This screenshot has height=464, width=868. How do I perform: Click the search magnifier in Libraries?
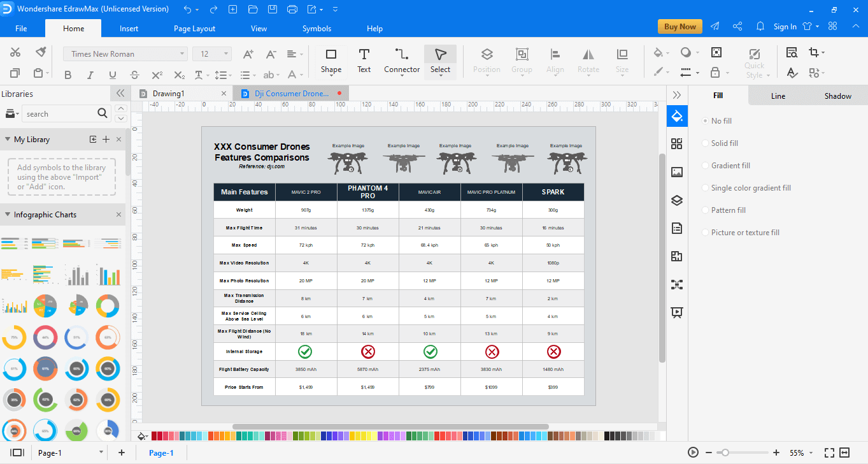coord(103,113)
